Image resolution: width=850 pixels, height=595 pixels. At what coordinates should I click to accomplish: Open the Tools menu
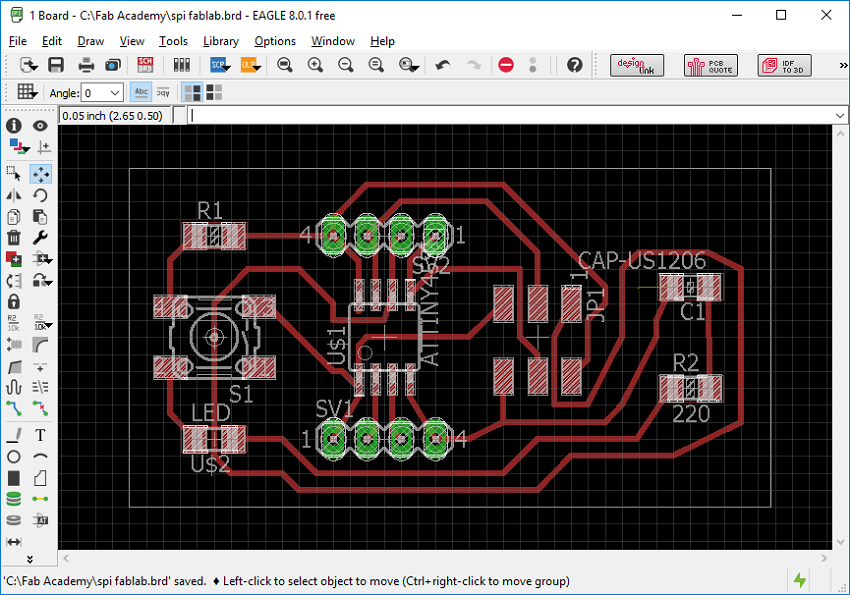(173, 41)
